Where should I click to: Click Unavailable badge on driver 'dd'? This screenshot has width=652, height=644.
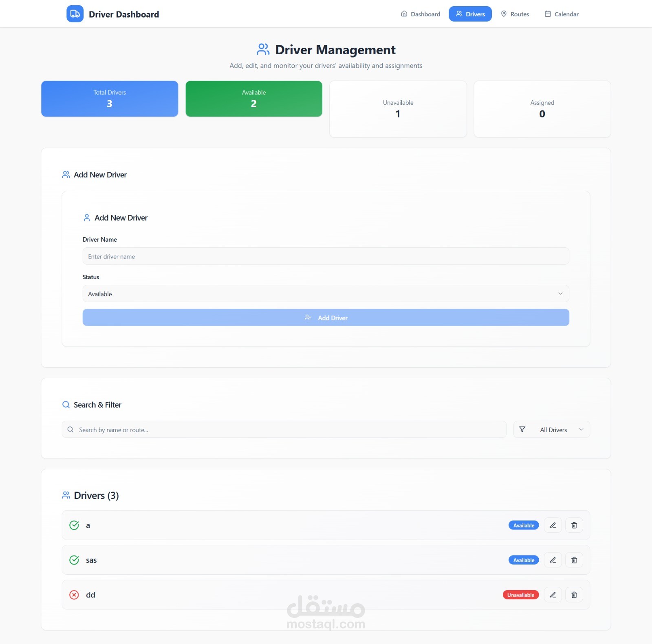(x=521, y=595)
